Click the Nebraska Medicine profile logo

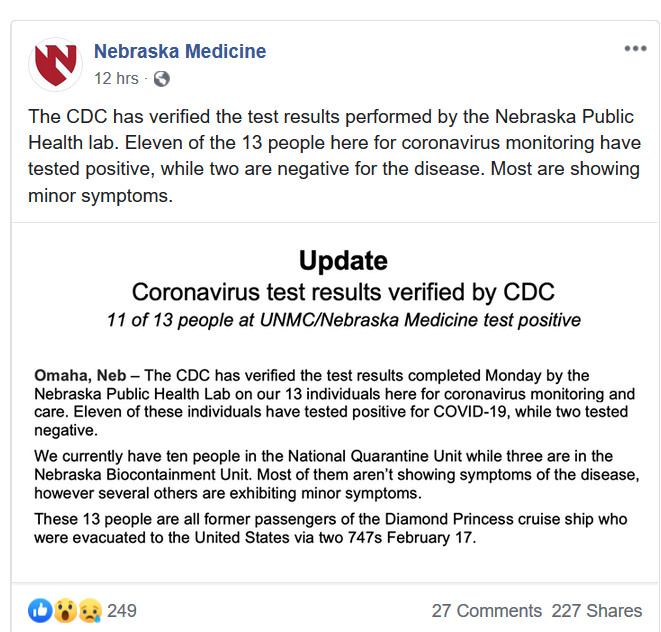click(x=55, y=65)
